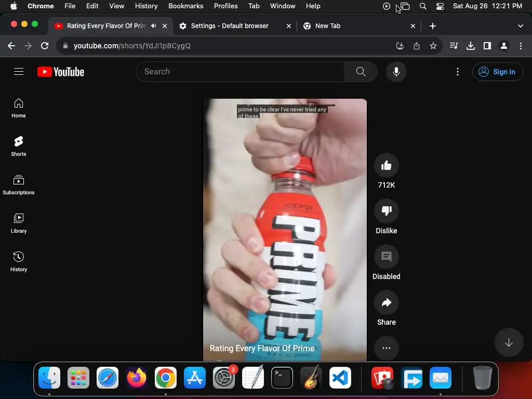Share the Prime short
Screen dimensions: 532x399
click(x=387, y=303)
